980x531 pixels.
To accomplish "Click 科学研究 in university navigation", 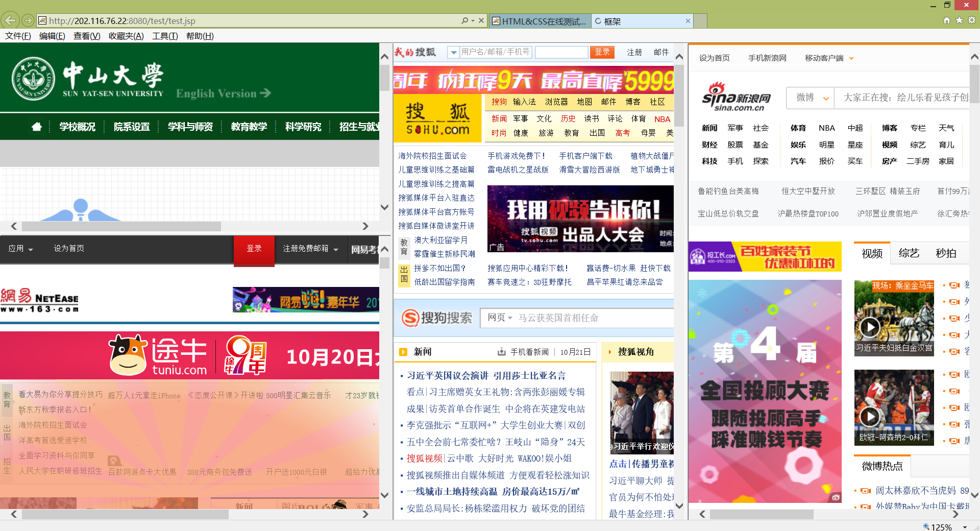I will [303, 127].
